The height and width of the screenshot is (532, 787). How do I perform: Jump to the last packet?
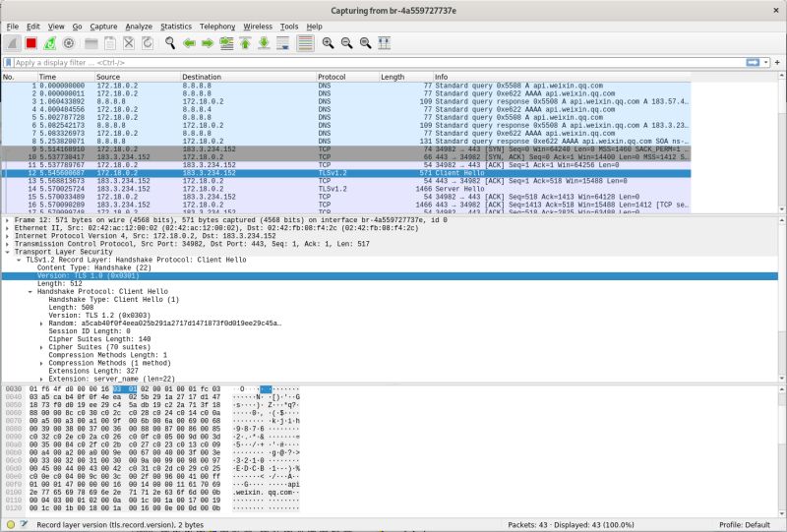point(264,43)
